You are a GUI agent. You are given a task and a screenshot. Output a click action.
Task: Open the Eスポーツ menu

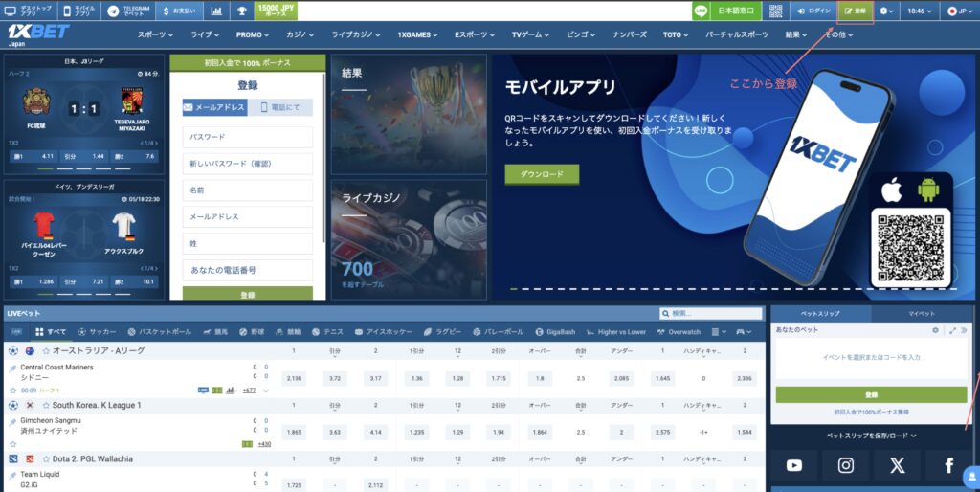point(475,35)
